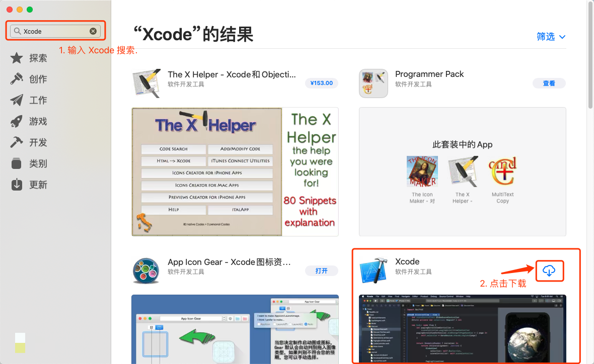View Xcode screenshot preview

tap(462, 329)
